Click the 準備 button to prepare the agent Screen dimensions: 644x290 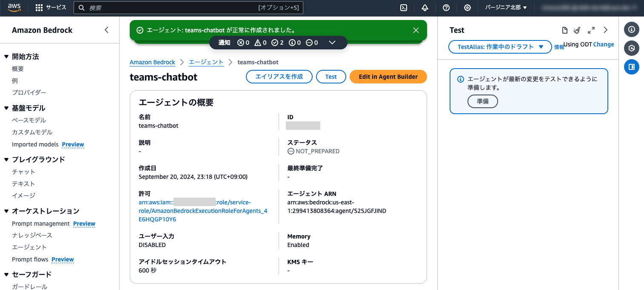483,101
